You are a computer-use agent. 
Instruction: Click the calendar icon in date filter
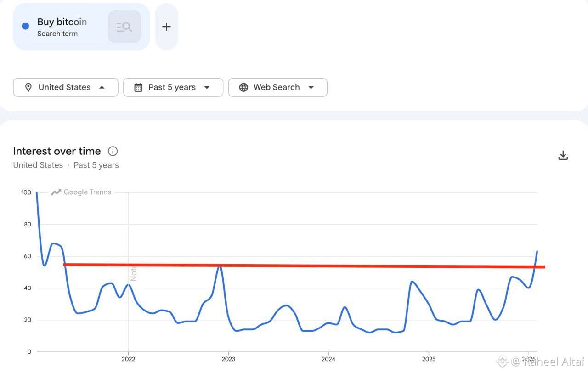[138, 87]
